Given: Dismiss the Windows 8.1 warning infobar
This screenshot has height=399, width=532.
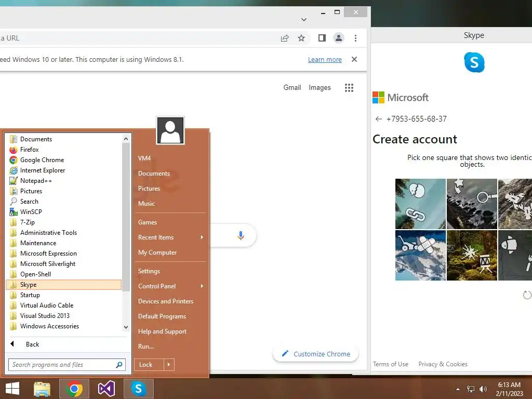Looking at the screenshot, I should click(x=354, y=59).
